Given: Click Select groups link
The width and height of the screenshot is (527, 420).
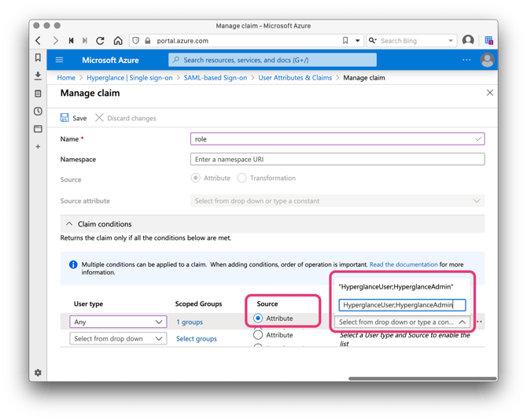Looking at the screenshot, I should [197, 339].
